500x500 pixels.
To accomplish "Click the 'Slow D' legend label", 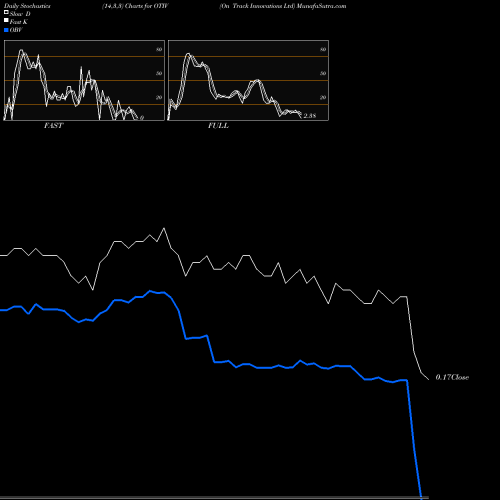I will [x=20, y=14].
